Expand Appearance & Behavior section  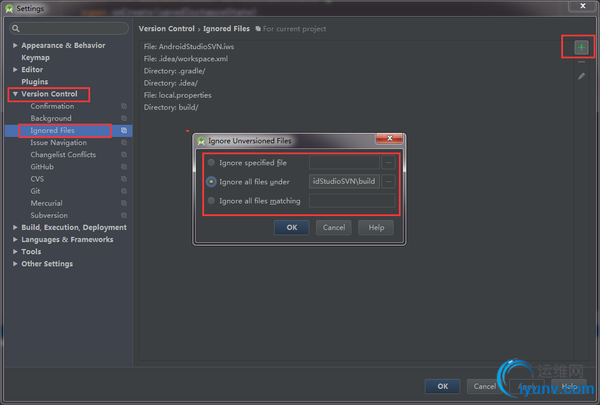(x=15, y=45)
